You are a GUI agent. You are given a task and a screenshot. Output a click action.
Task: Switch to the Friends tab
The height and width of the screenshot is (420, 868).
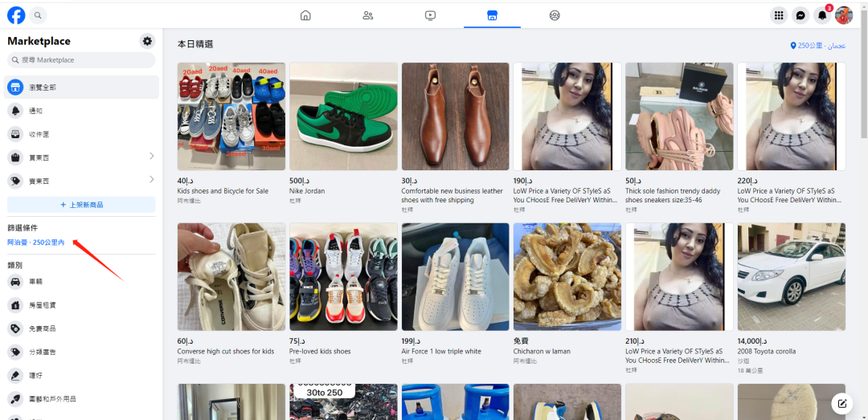[x=368, y=15]
